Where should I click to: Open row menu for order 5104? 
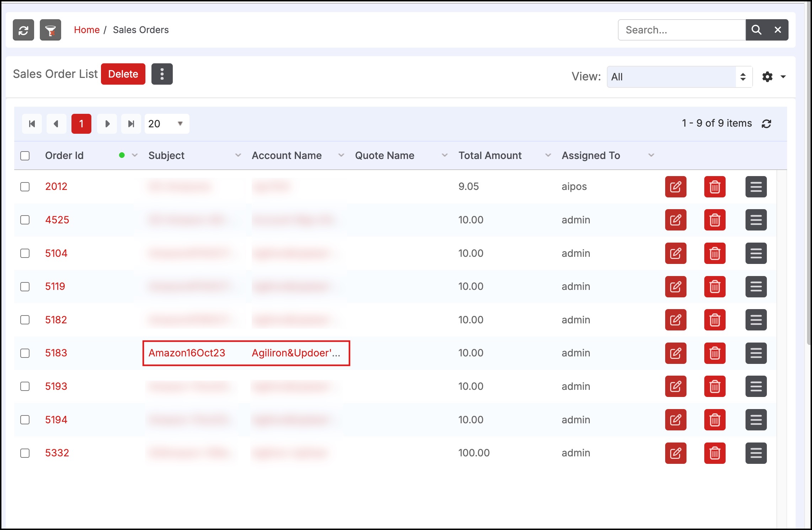(x=756, y=254)
